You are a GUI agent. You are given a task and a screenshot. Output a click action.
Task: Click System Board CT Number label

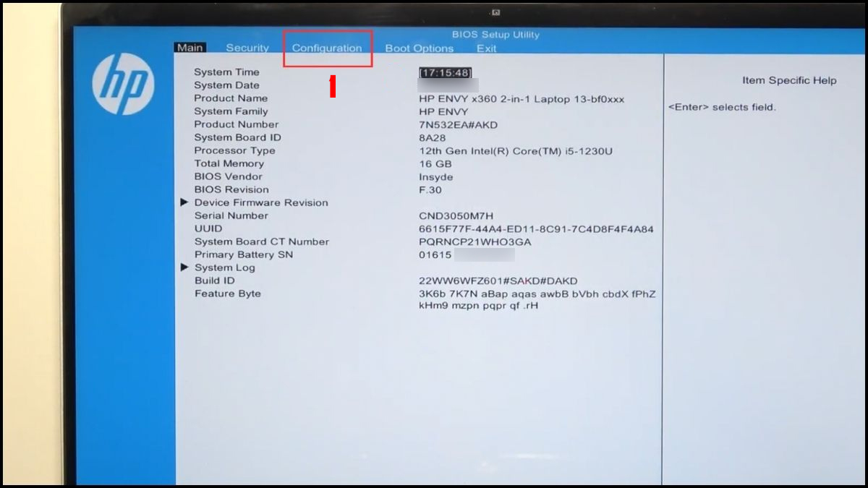coord(261,241)
